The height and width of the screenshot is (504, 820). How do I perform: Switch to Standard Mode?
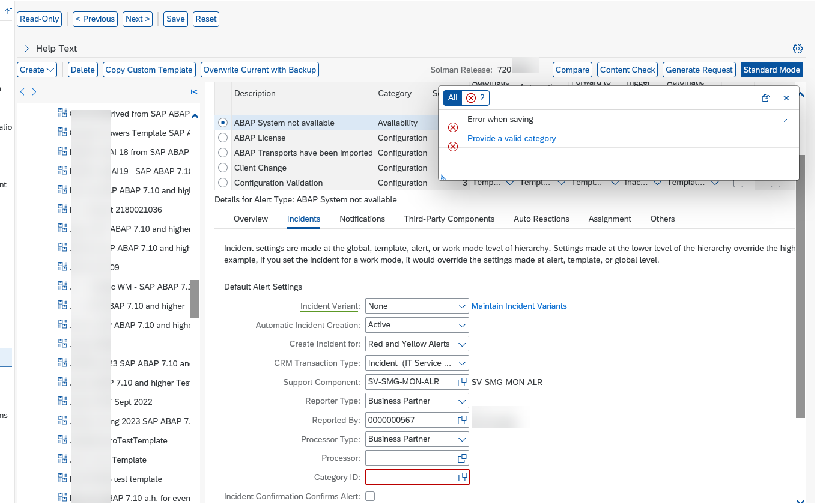(772, 70)
